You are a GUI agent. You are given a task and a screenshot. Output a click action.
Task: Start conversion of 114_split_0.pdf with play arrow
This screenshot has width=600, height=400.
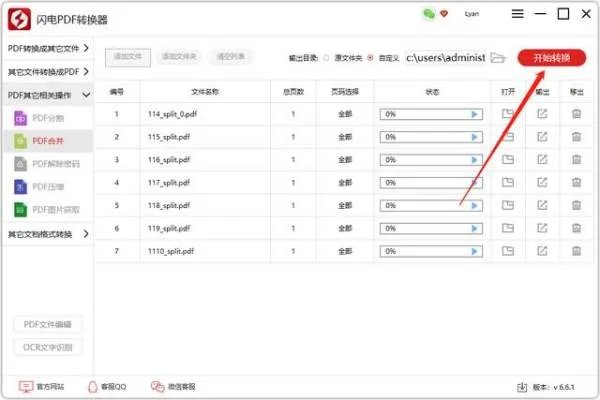474,114
